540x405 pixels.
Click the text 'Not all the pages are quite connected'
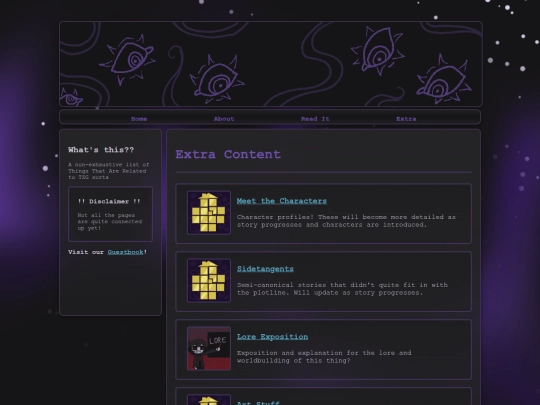point(110,218)
